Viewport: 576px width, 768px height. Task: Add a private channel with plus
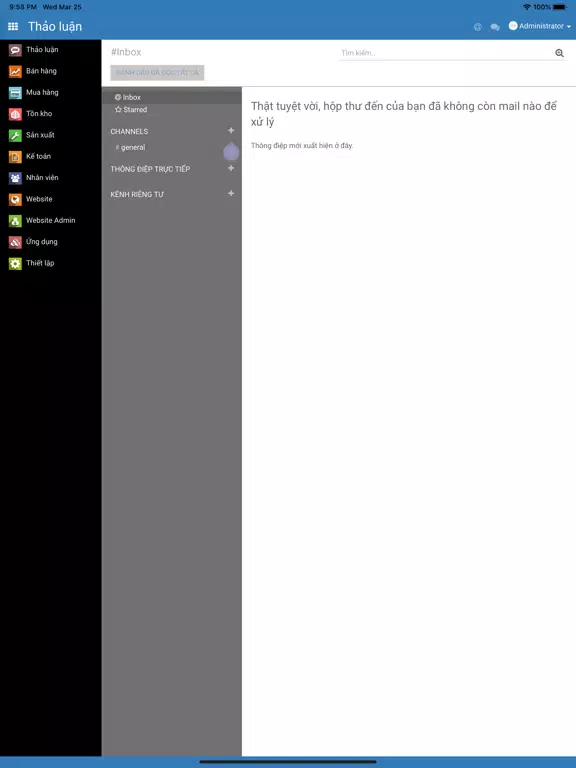click(x=231, y=193)
